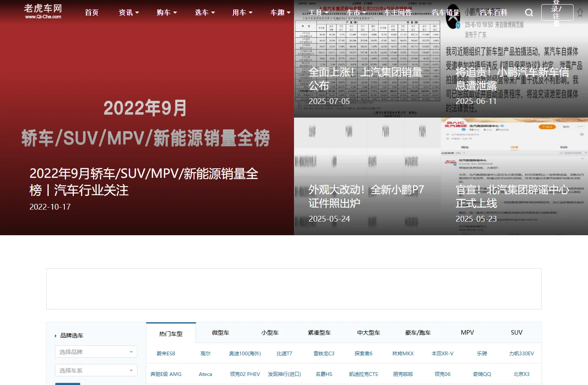Open the 雪铁龙C3 model link

[324, 354]
